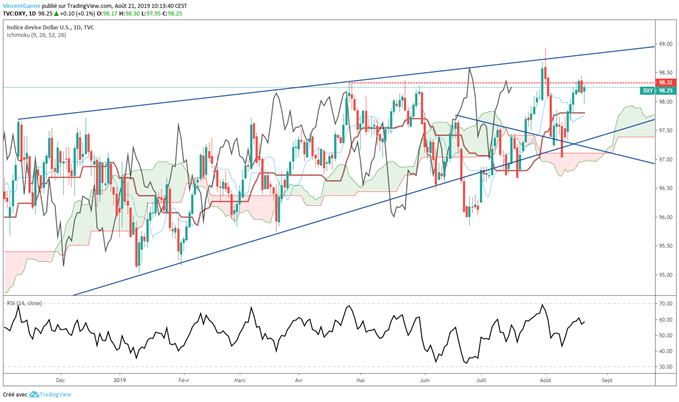Select the red 98.32 price label

pos(665,82)
